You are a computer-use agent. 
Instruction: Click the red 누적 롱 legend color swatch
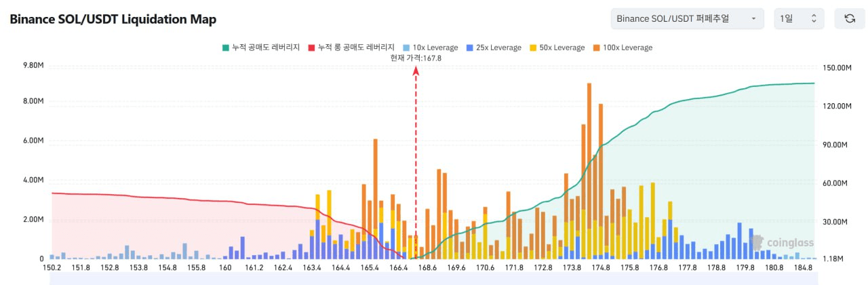tap(312, 47)
